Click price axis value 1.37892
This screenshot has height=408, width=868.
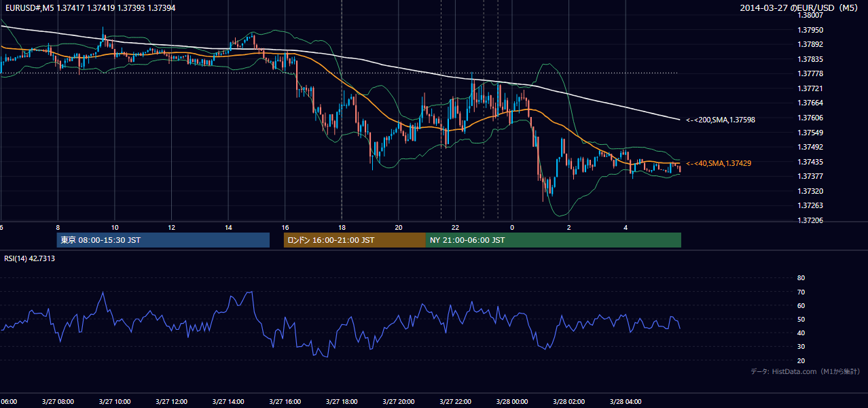coord(810,45)
